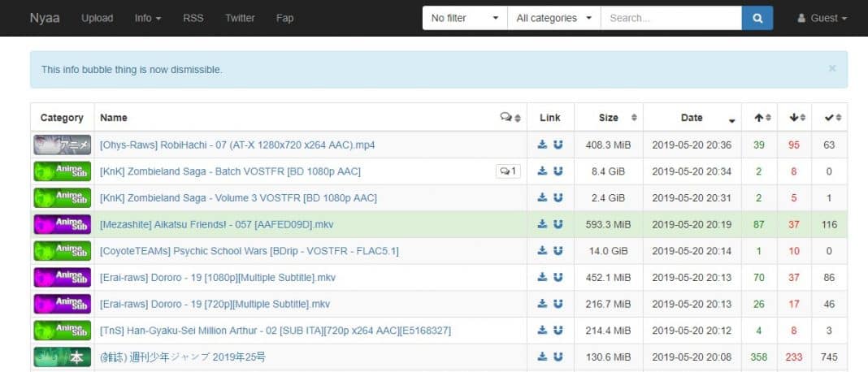This screenshot has width=868, height=372.
Task: Select completed count 745
Action: pos(829,357)
